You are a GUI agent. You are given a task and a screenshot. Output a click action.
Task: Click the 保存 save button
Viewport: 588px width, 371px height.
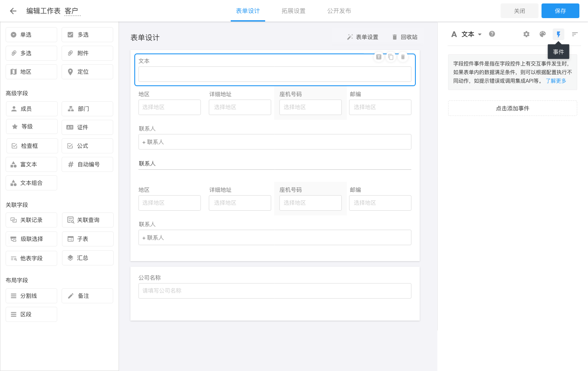560,11
